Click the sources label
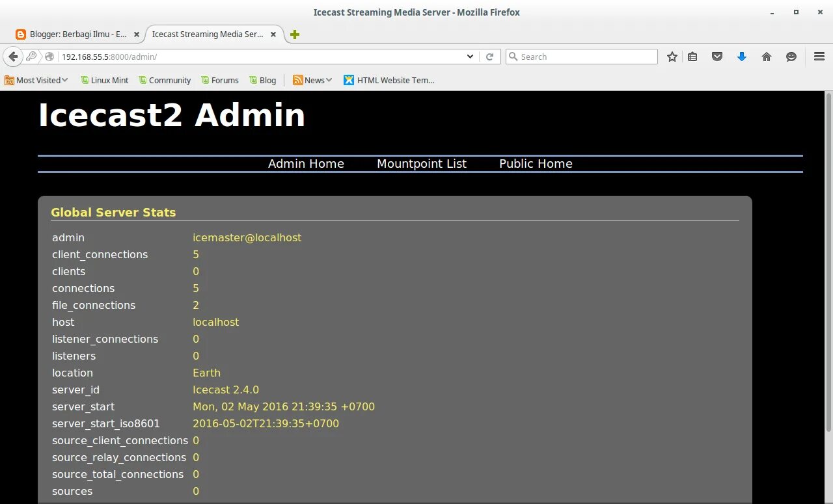 (72, 492)
